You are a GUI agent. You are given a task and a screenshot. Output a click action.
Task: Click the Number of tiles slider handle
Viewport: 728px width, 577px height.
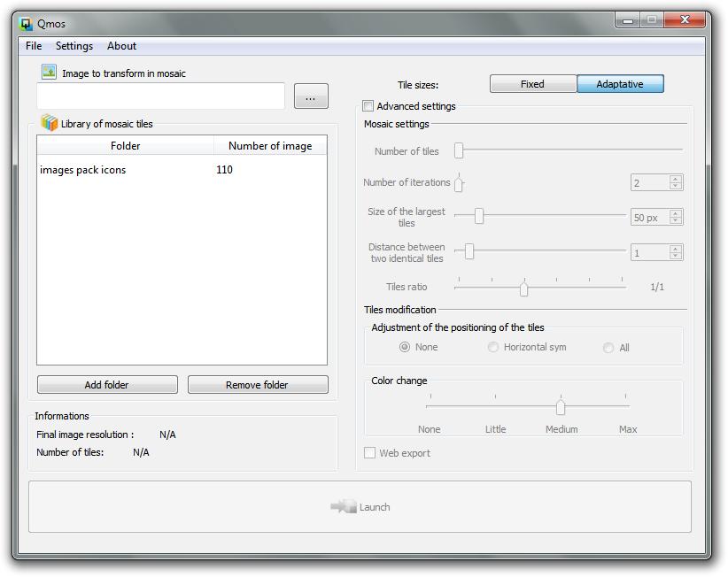click(459, 150)
